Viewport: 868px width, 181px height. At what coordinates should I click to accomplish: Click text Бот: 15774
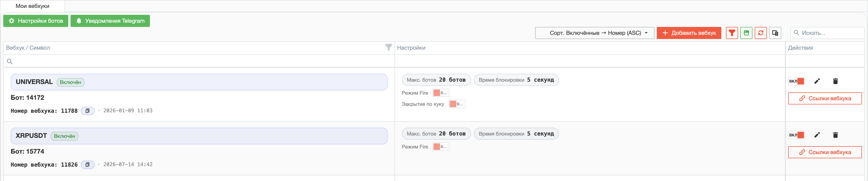point(28,152)
